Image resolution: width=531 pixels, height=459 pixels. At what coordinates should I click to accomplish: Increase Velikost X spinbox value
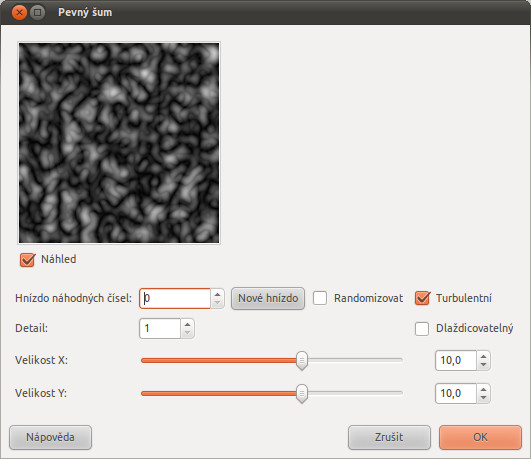pyautogui.click(x=483, y=356)
